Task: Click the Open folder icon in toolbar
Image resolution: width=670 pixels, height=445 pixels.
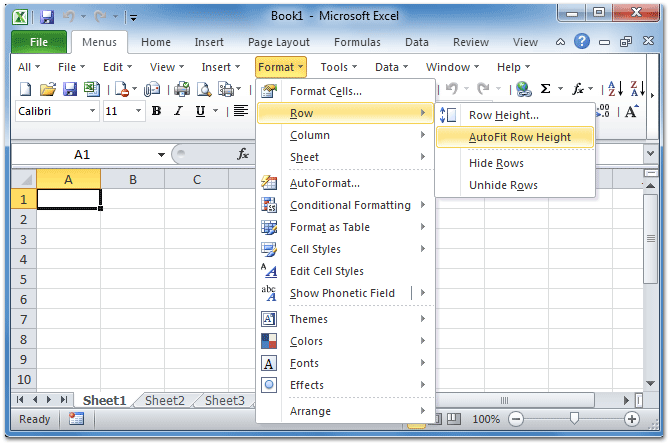Action: [48, 89]
